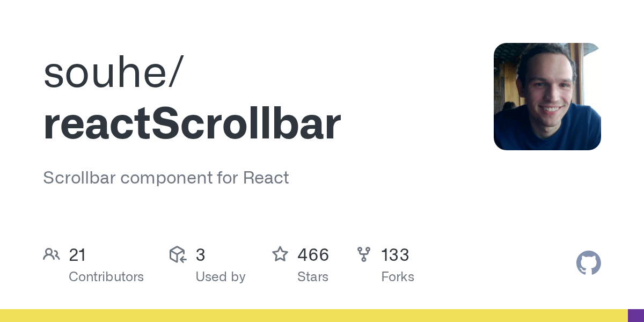Click the 21 contributors count
The height and width of the screenshot is (322, 644).
77,255
